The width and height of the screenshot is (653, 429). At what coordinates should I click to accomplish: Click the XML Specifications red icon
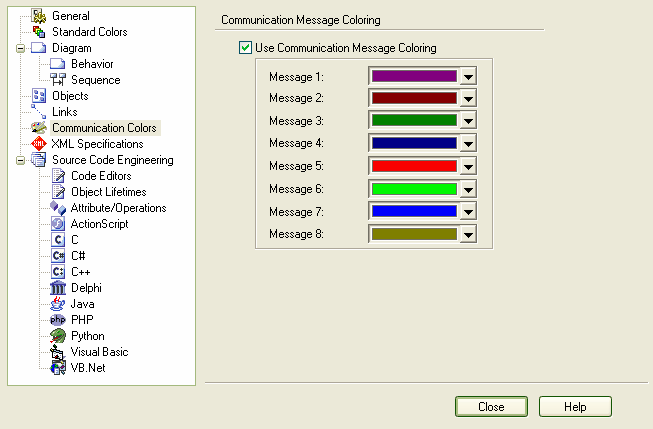pyautogui.click(x=39, y=144)
